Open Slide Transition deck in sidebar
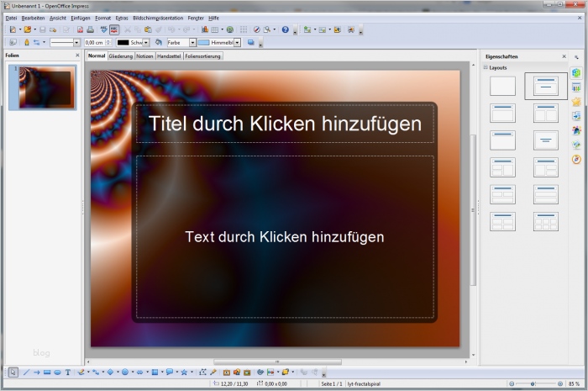 [576, 116]
